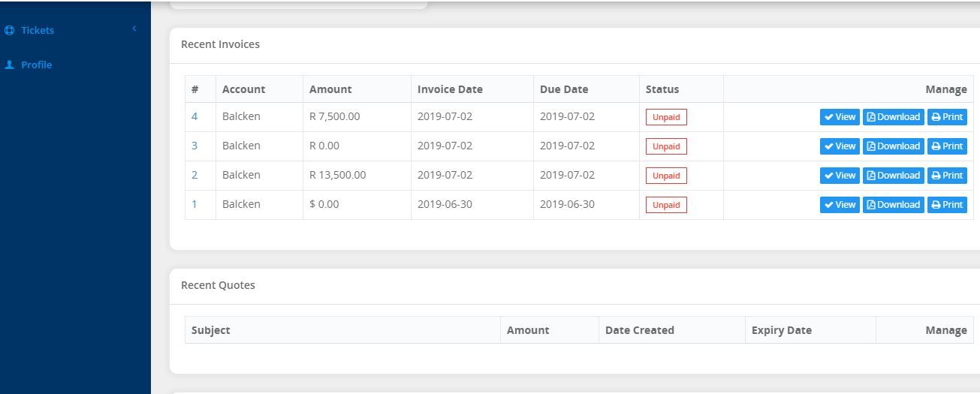Download invoice 4 as PDF
The width and height of the screenshot is (980, 394).
893,117
